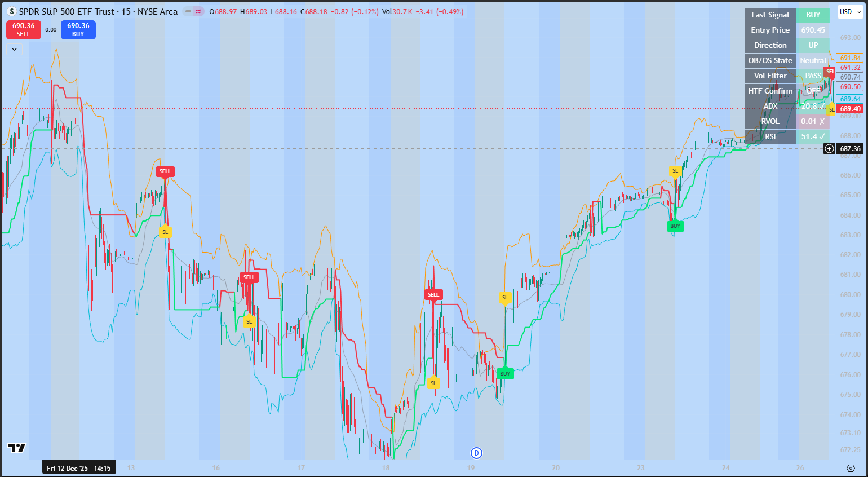The width and height of the screenshot is (868, 477).
Task: Click the SL marker under third SELL label
Action: (x=433, y=383)
